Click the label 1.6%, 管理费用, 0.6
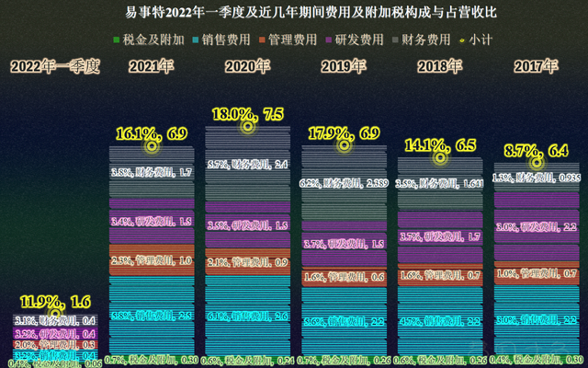Image resolution: width=588 pixels, height=368 pixels. tap(344, 277)
